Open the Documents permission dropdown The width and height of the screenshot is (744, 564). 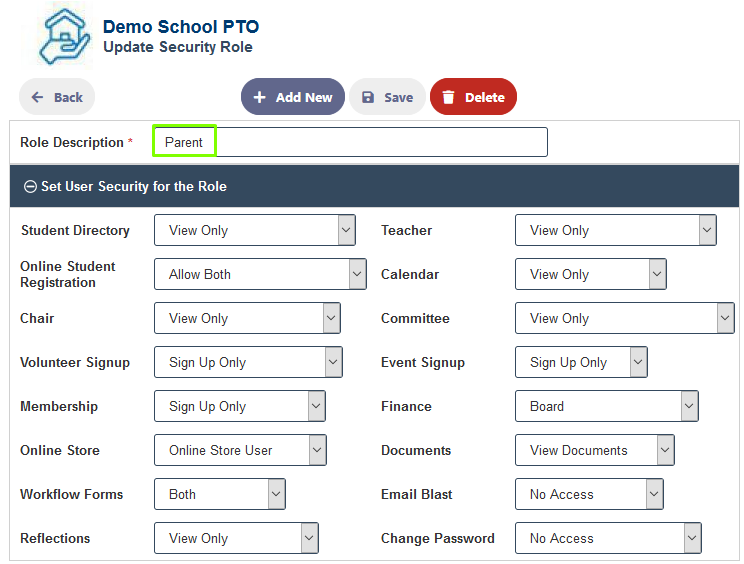(595, 450)
